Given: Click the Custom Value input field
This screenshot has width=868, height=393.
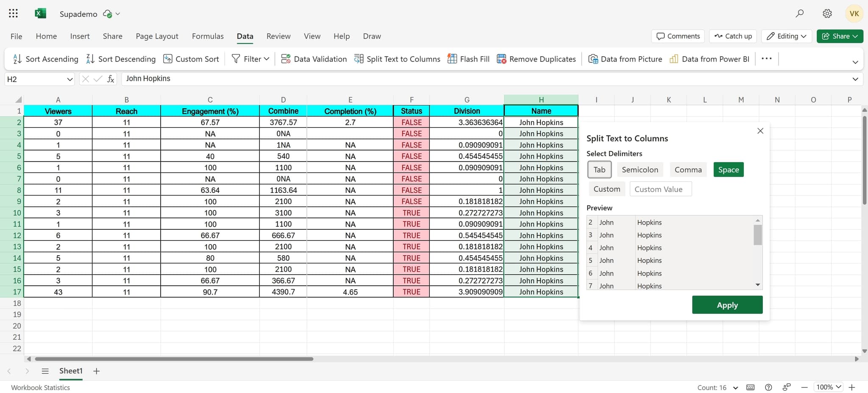Looking at the screenshot, I should point(660,189).
